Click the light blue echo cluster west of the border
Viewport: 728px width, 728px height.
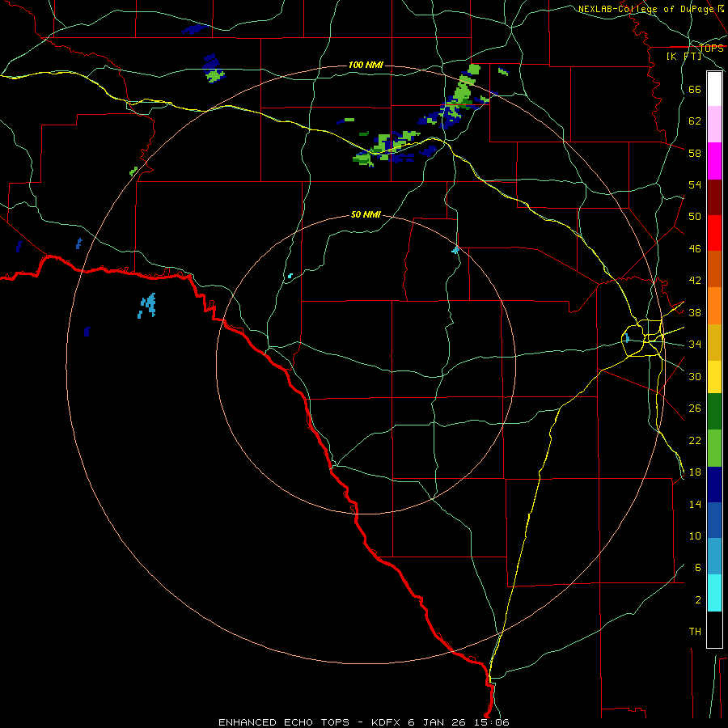click(x=147, y=306)
